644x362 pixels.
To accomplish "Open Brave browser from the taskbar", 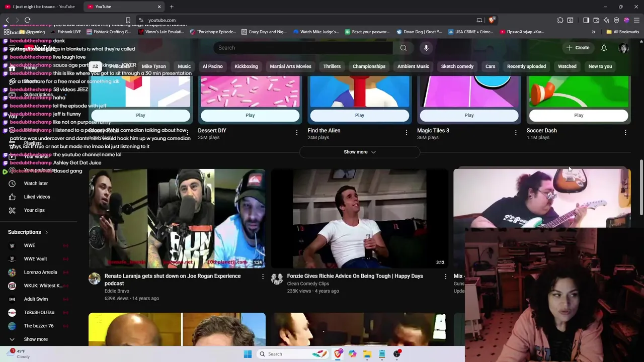I will coord(338,354).
